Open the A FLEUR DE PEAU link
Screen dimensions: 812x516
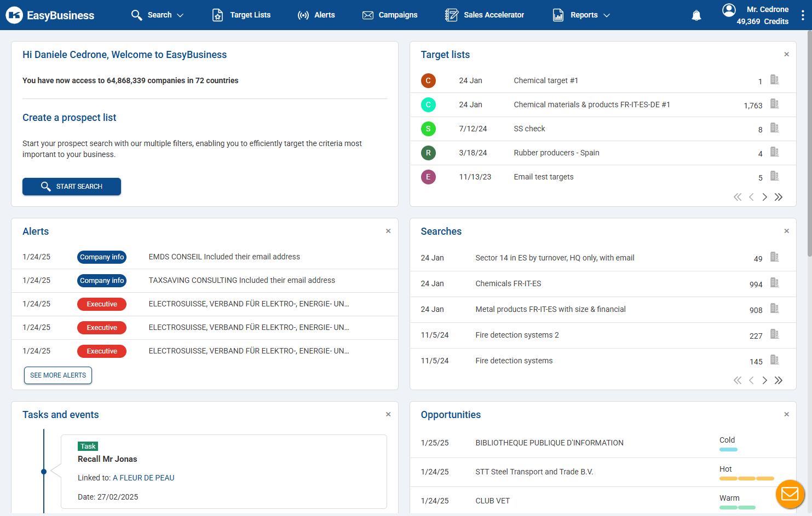click(x=143, y=478)
